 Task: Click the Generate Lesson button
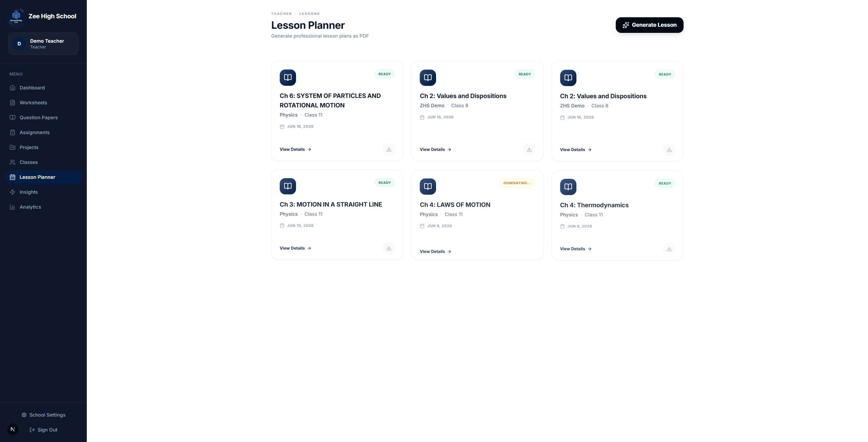click(x=649, y=25)
